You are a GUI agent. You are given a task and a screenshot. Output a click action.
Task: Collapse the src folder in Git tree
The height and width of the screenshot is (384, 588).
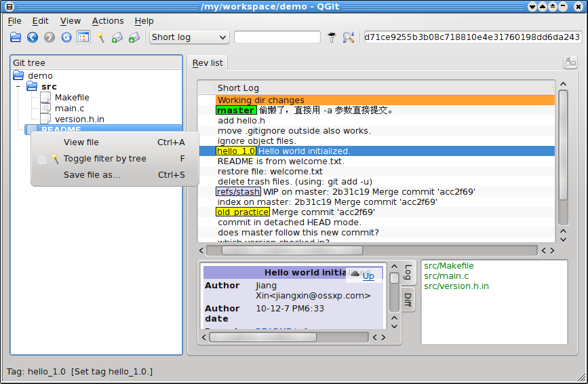(18, 87)
